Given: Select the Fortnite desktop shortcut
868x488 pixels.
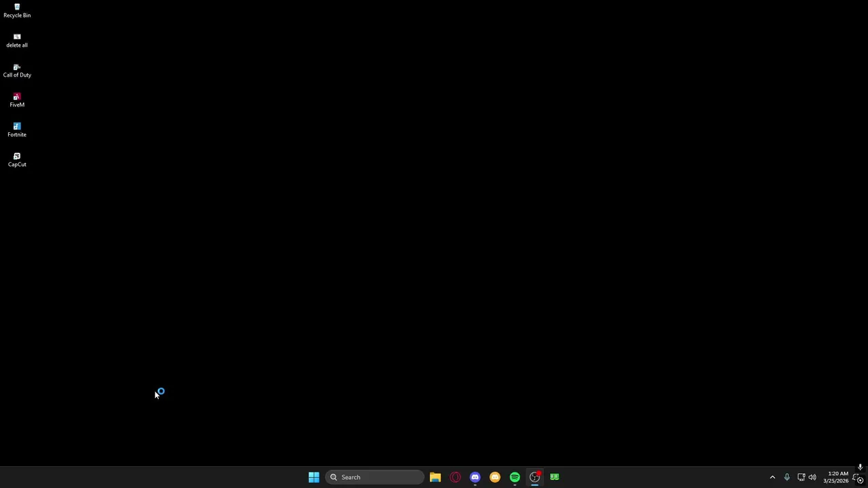Looking at the screenshot, I should pyautogui.click(x=17, y=130).
